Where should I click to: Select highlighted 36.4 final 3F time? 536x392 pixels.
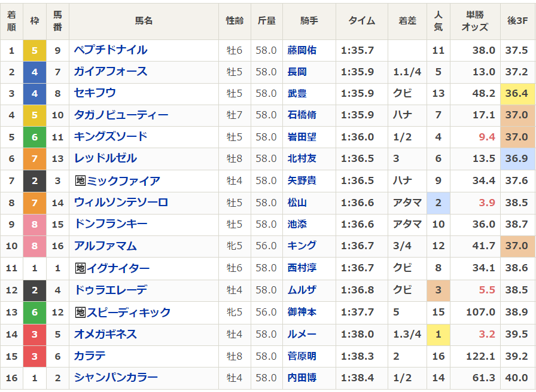coord(517,94)
